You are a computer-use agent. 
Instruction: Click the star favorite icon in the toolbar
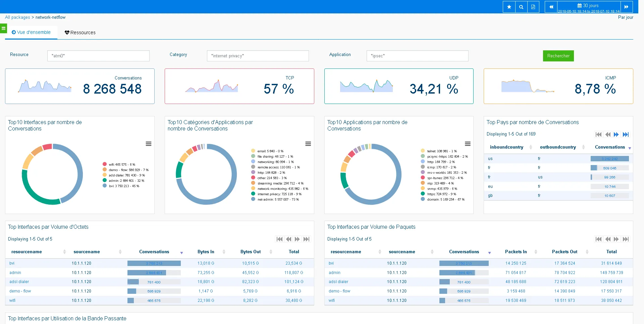(x=509, y=7)
